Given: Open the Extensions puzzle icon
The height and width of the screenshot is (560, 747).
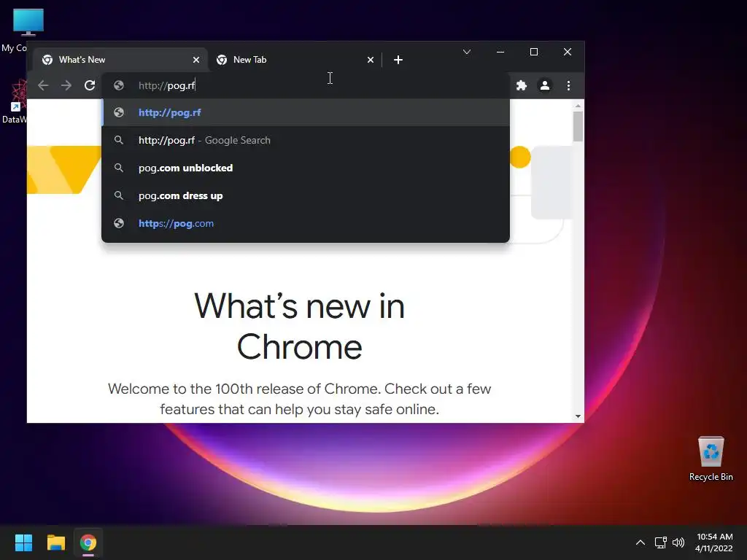Looking at the screenshot, I should [x=522, y=86].
